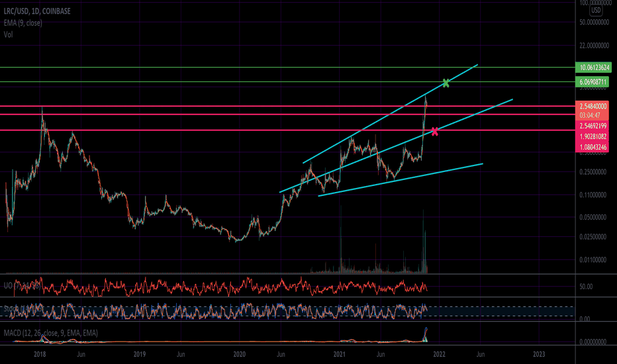Click the 2.54840000 current price label

point(593,107)
